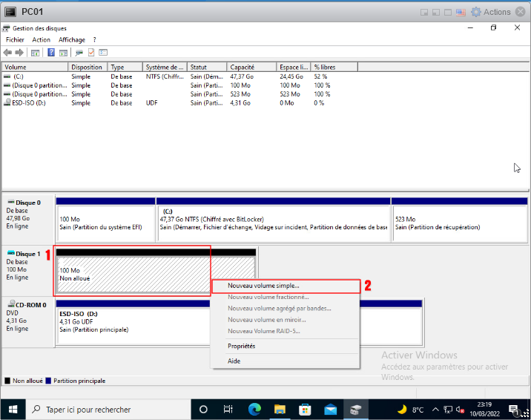Click the keyboard layout flag icon
The image size is (531, 420).
pos(460,12)
